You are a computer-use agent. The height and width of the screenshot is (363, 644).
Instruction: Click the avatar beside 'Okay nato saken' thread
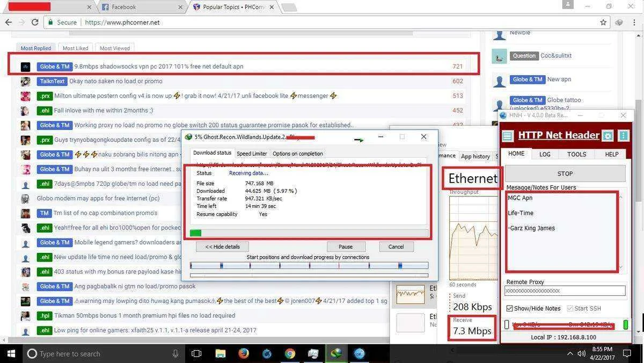[25, 82]
